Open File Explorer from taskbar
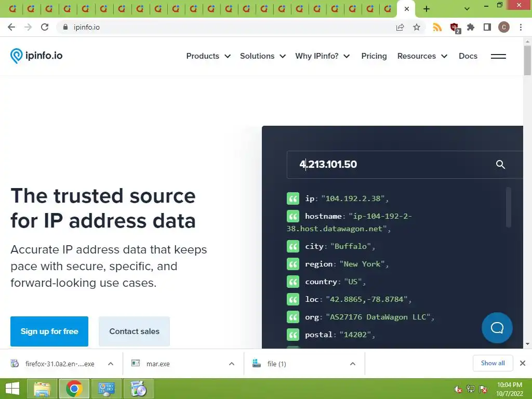This screenshot has height=399, width=532. (42, 389)
